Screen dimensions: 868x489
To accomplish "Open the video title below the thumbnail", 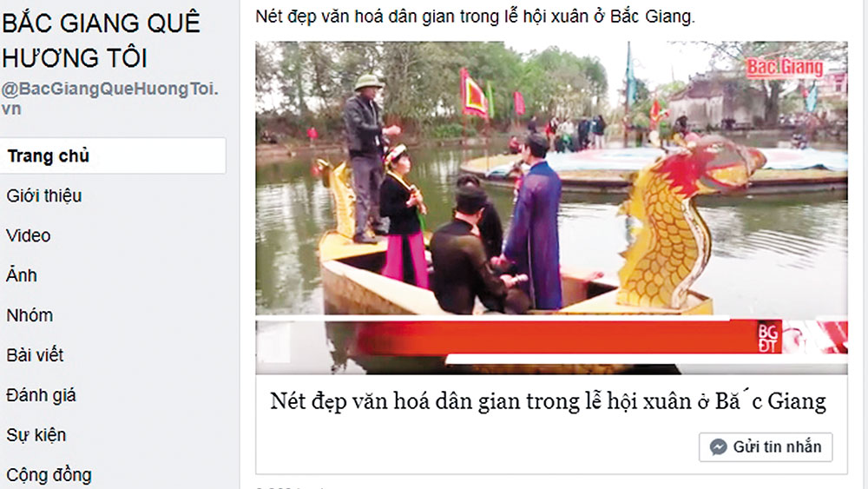I will (548, 400).
